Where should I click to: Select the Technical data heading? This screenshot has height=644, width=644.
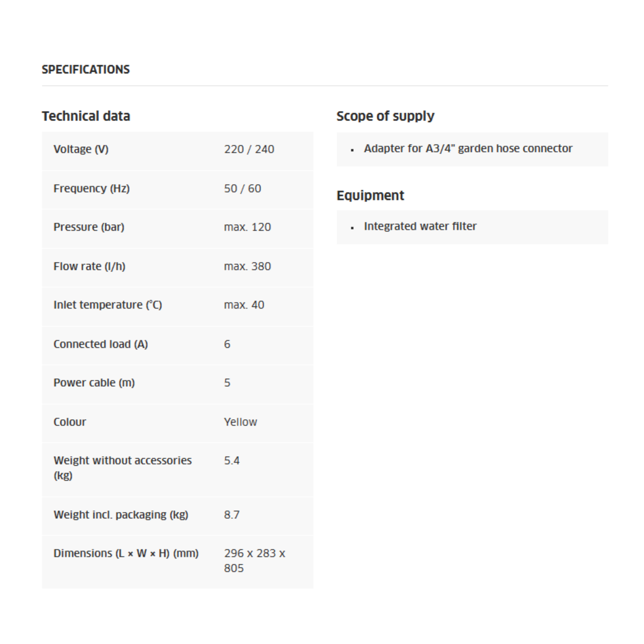tap(86, 116)
